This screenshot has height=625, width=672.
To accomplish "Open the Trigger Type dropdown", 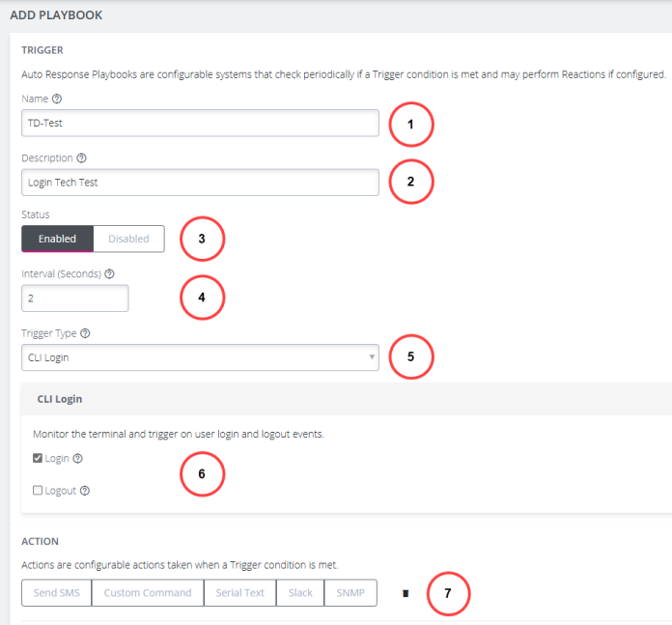I will coord(199,358).
